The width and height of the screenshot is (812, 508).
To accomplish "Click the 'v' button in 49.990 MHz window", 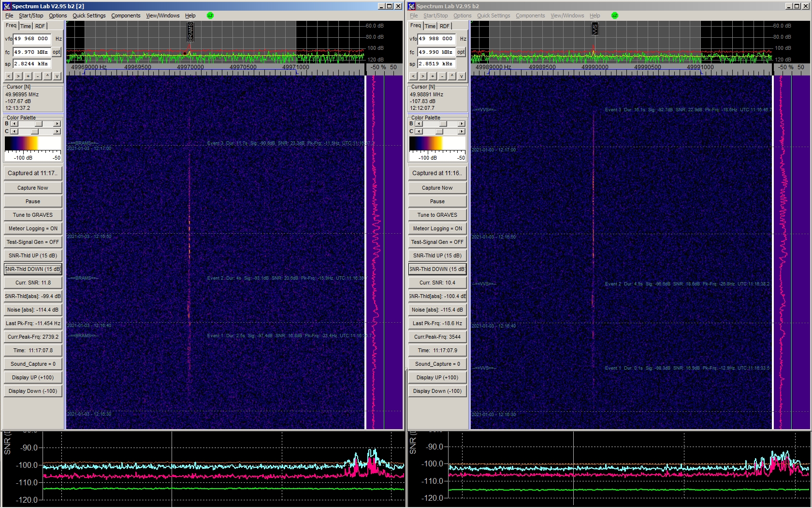I will [x=462, y=76].
